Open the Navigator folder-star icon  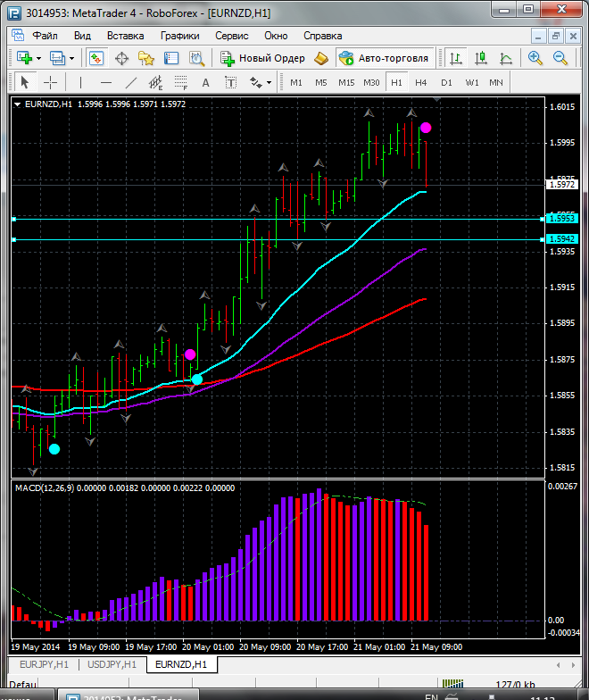pyautogui.click(x=146, y=58)
